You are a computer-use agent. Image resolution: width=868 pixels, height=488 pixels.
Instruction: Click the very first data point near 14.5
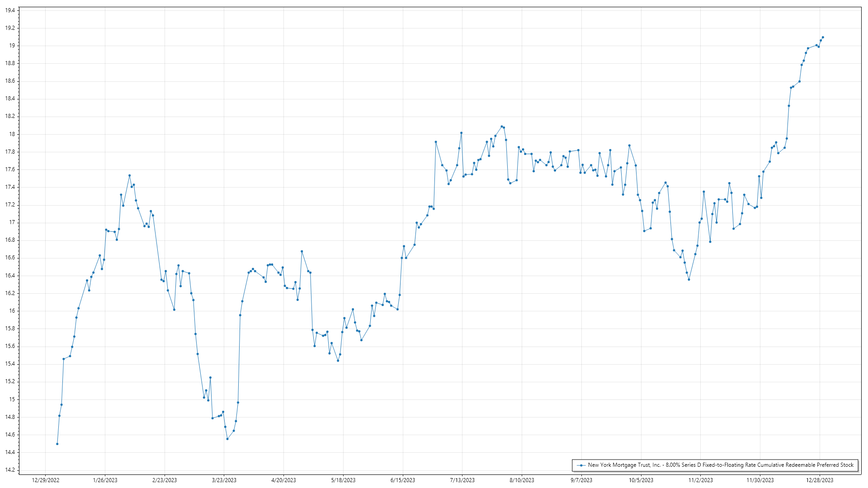57,444
